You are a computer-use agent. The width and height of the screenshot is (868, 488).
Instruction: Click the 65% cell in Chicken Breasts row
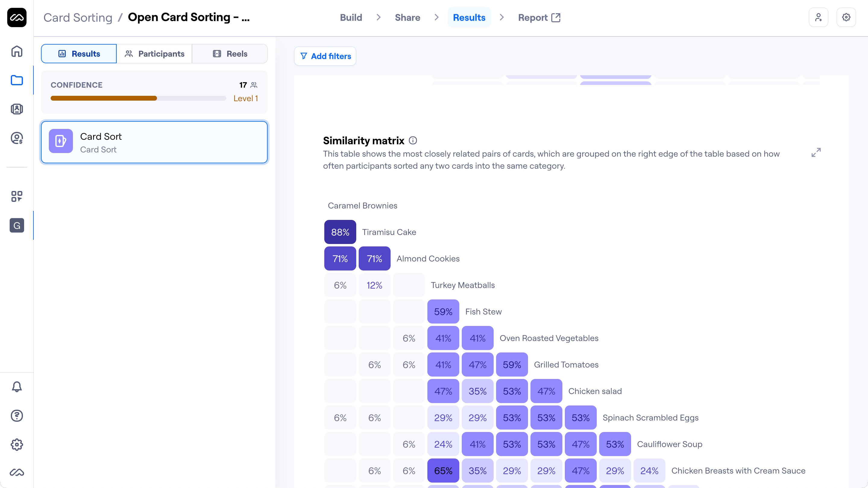click(443, 471)
